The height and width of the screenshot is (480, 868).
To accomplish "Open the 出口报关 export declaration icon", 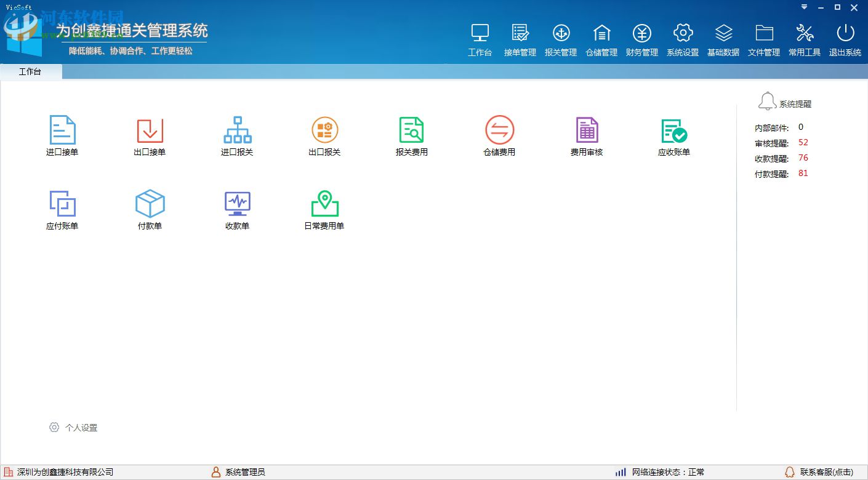I will (324, 130).
